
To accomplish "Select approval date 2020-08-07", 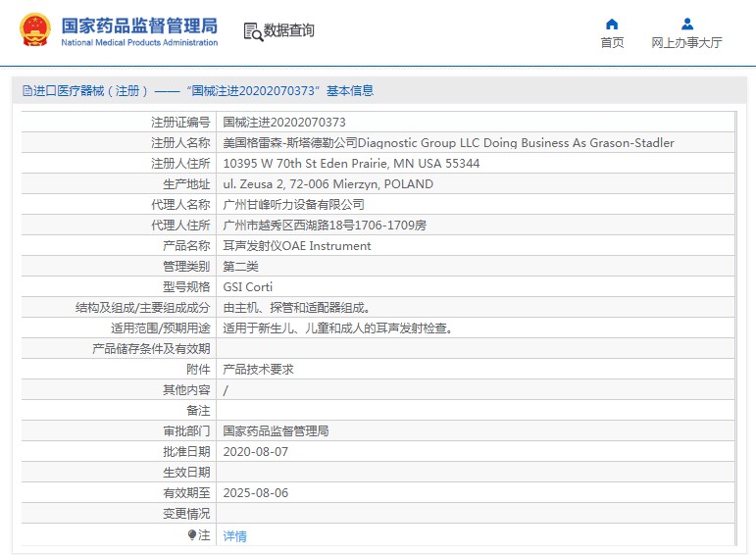I will pyautogui.click(x=256, y=452).
